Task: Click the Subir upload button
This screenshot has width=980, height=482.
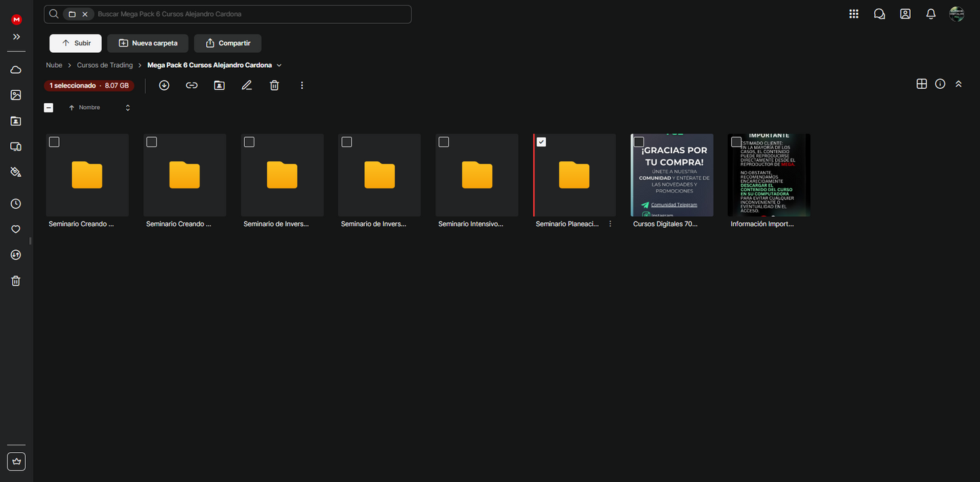Action: 75,43
